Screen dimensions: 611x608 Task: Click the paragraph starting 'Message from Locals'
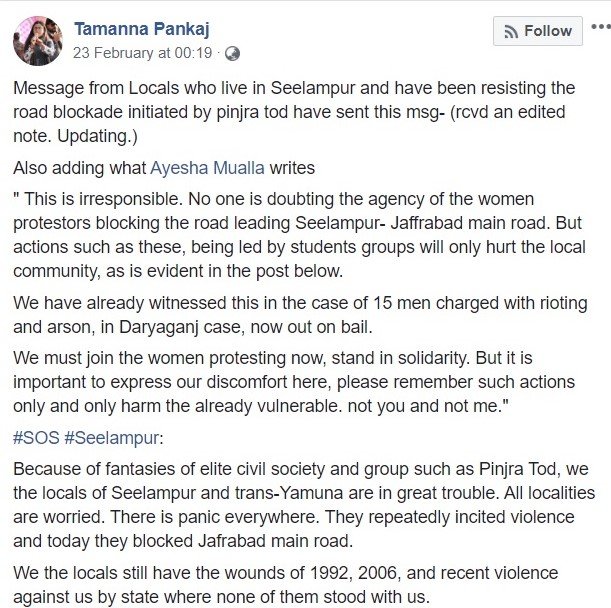pos(300,99)
